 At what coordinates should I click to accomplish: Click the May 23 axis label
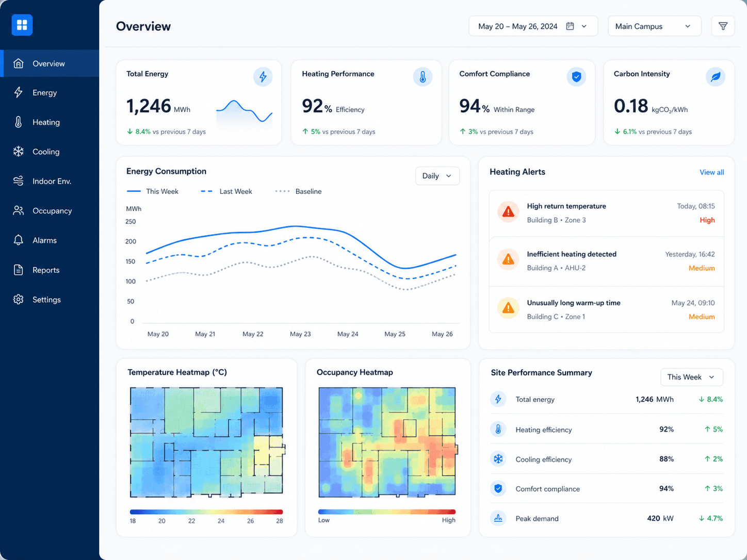(300, 334)
